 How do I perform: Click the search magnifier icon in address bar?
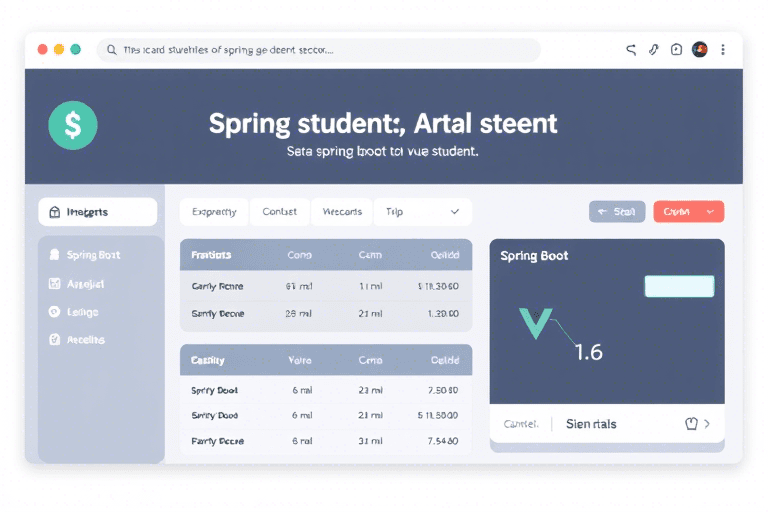point(110,49)
